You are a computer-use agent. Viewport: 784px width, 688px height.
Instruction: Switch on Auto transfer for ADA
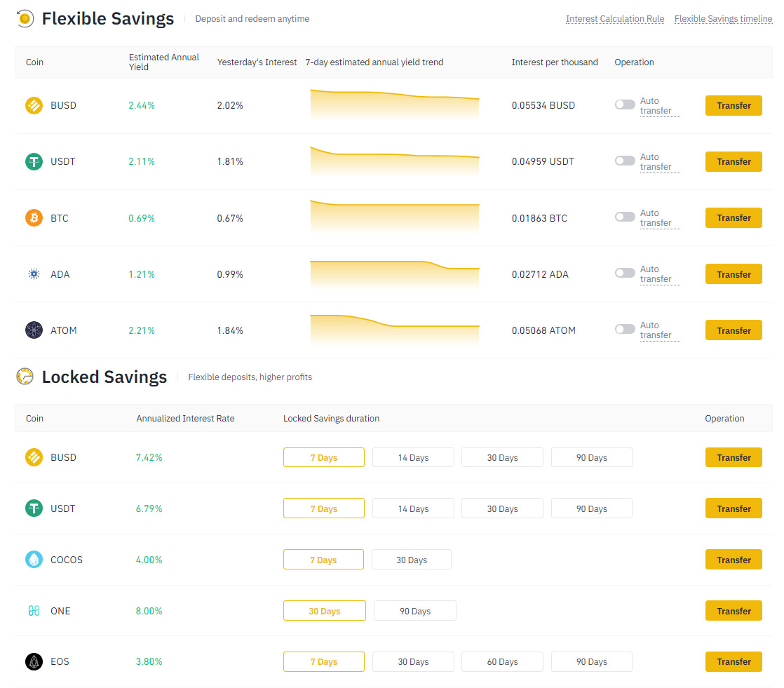pos(625,273)
